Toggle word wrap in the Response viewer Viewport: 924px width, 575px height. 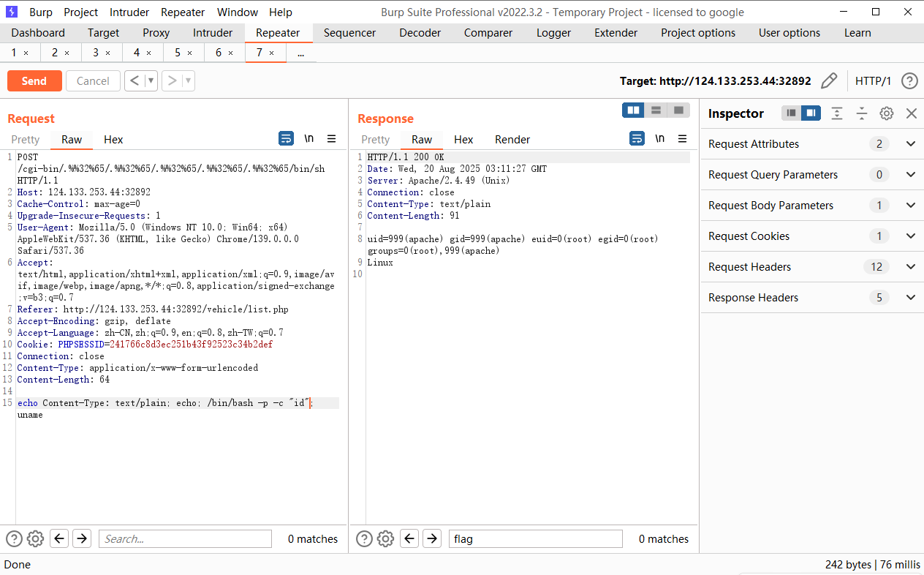(637, 138)
